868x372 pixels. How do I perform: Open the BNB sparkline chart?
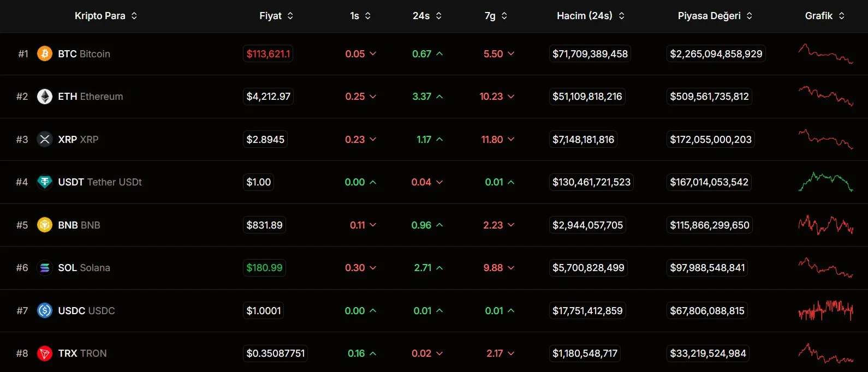click(825, 225)
